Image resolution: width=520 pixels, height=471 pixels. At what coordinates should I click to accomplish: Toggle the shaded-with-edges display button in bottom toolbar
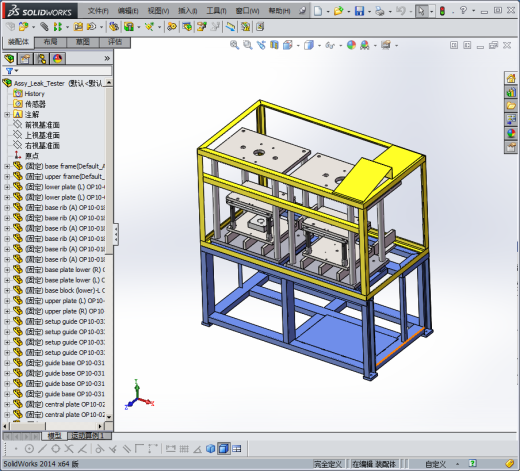(223, 449)
